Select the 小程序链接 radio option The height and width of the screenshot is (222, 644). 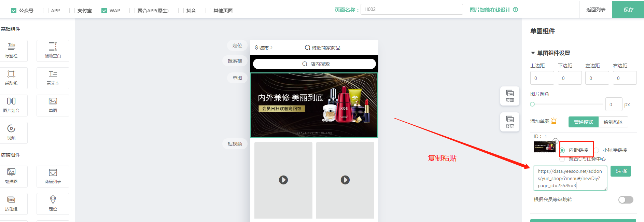click(x=597, y=150)
